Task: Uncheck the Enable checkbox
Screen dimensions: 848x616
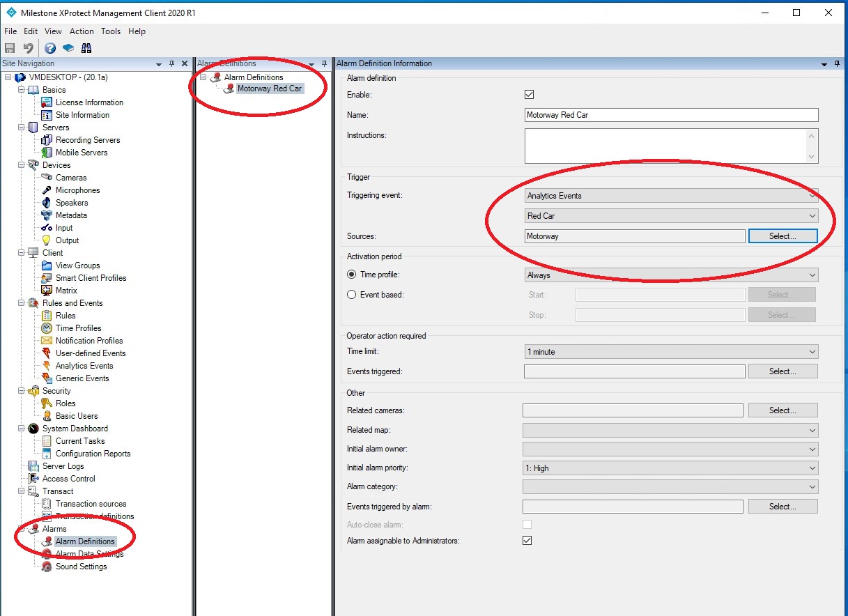Action: 528,95
